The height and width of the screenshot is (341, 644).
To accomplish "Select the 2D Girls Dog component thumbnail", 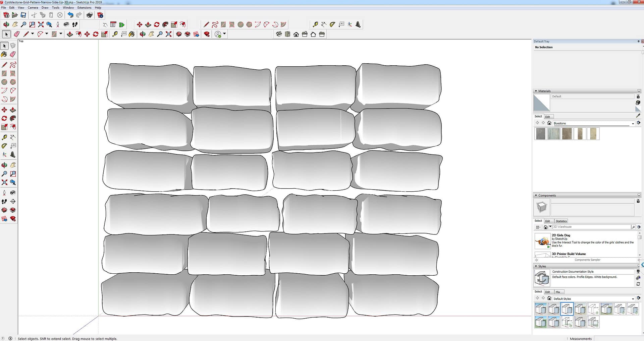I will coord(542,241).
